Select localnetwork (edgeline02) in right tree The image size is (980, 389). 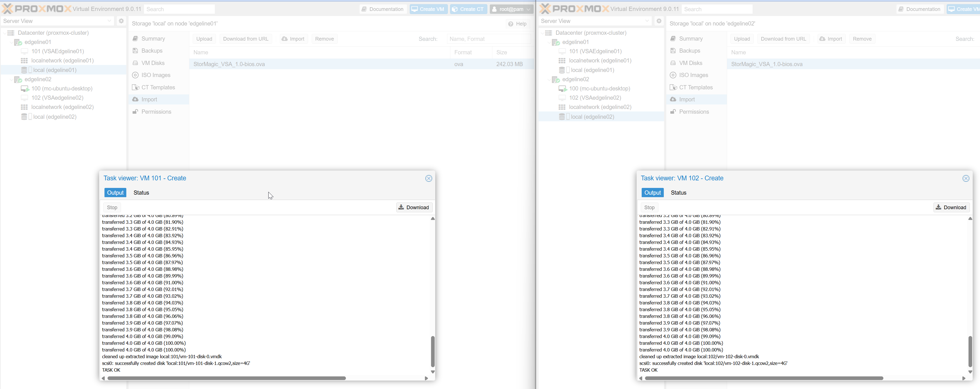click(x=600, y=107)
